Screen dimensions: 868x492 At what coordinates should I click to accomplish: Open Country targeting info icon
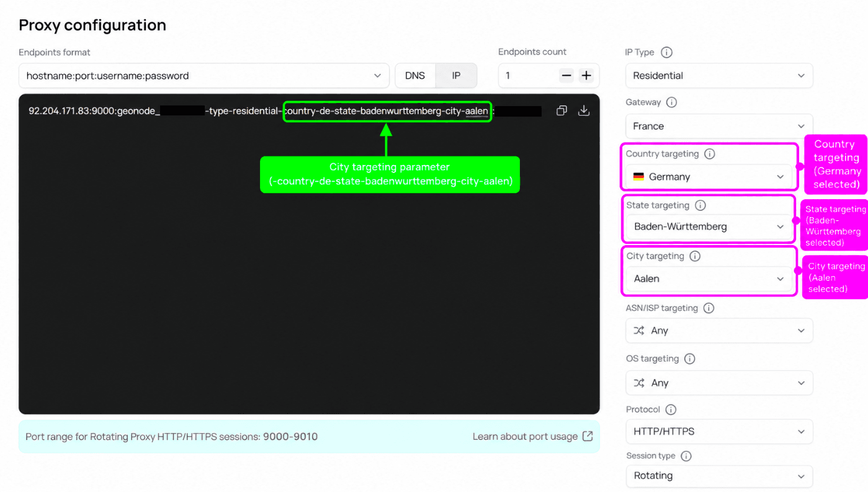tap(710, 154)
